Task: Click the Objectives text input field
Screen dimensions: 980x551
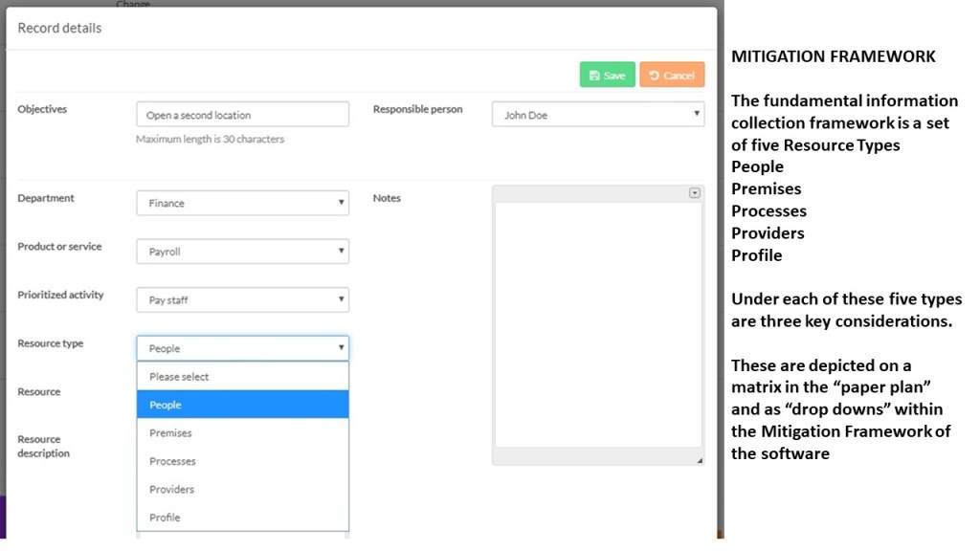Action: pos(242,115)
